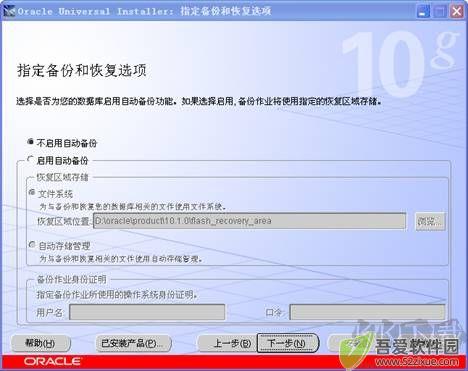Open 已安装产品(P) installed products
468x371 pixels.
pyautogui.click(x=133, y=343)
